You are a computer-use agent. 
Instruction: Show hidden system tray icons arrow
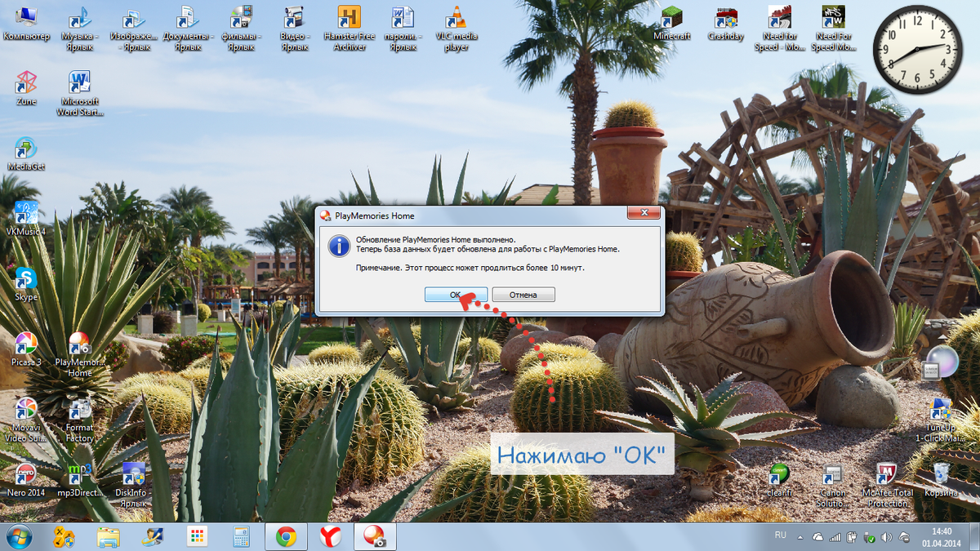[x=799, y=537]
